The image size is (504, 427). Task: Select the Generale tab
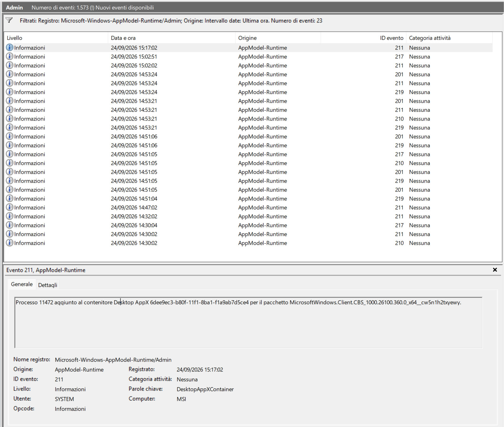click(22, 284)
